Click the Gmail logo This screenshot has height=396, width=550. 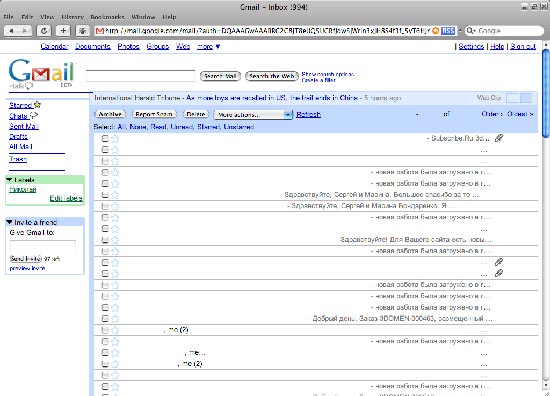[x=41, y=72]
